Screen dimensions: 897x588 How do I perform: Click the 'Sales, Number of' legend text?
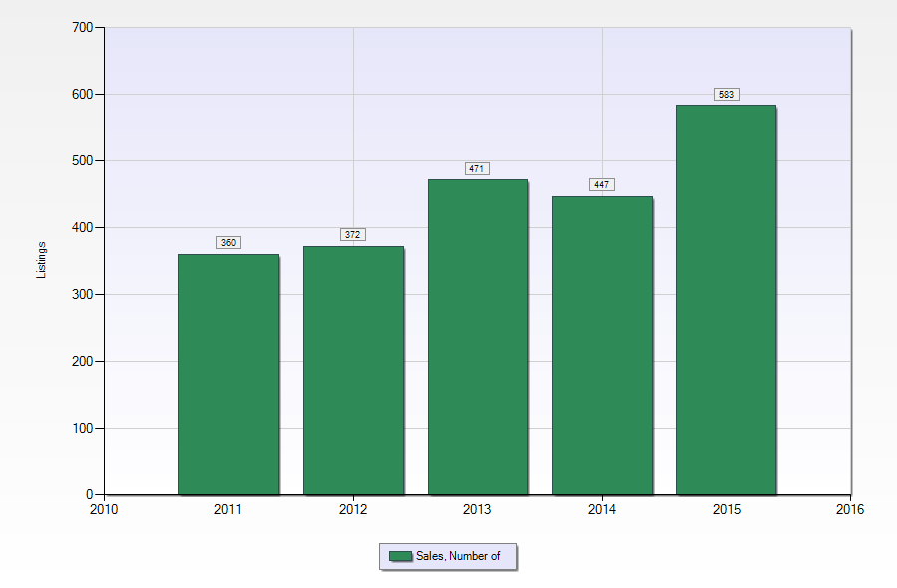tap(457, 556)
